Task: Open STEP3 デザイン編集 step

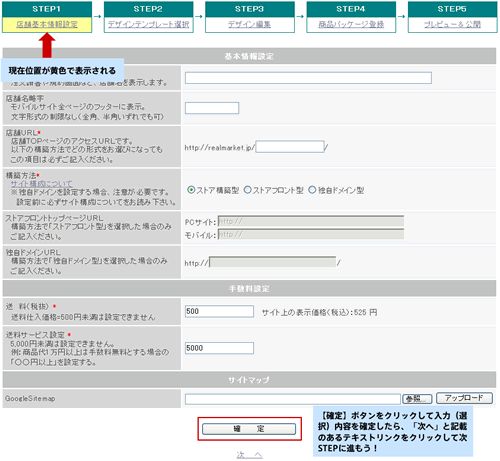Action: 249,24
